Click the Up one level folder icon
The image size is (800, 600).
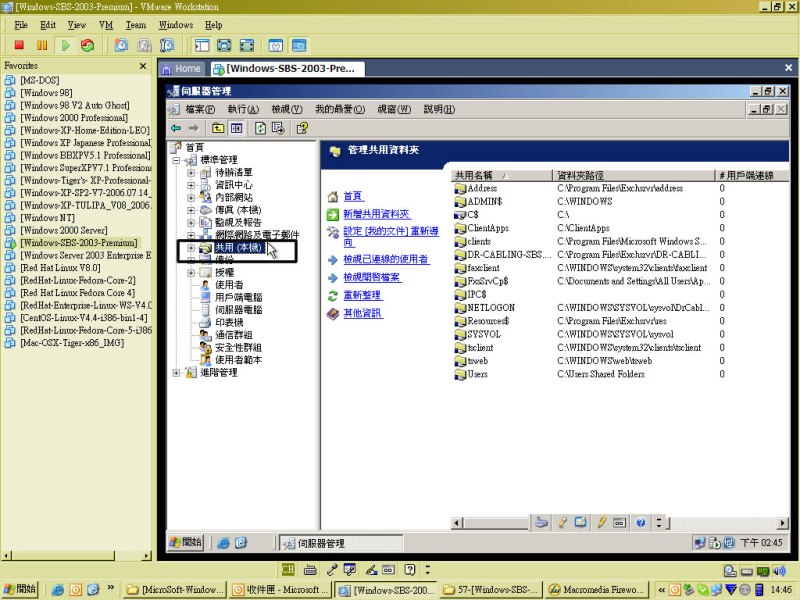click(218, 128)
